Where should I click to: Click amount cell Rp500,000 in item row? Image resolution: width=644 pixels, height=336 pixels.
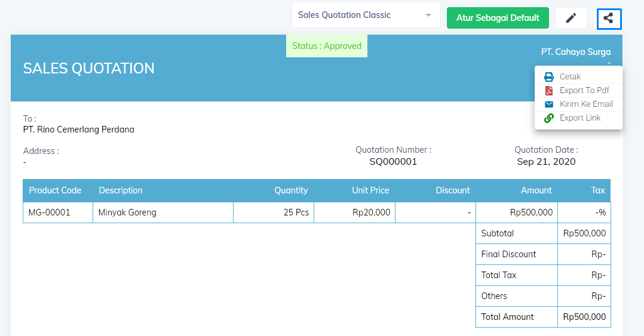(x=517, y=212)
